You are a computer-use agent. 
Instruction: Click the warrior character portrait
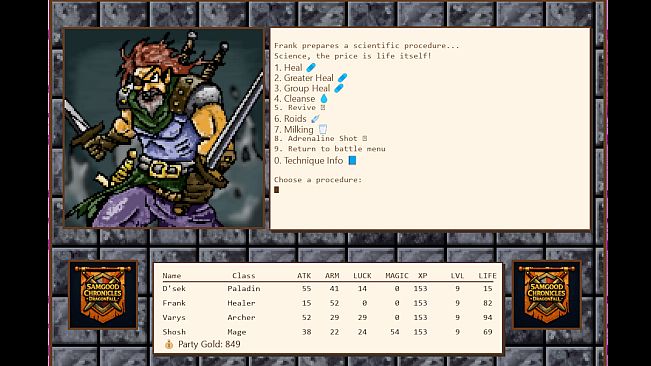tap(164, 128)
